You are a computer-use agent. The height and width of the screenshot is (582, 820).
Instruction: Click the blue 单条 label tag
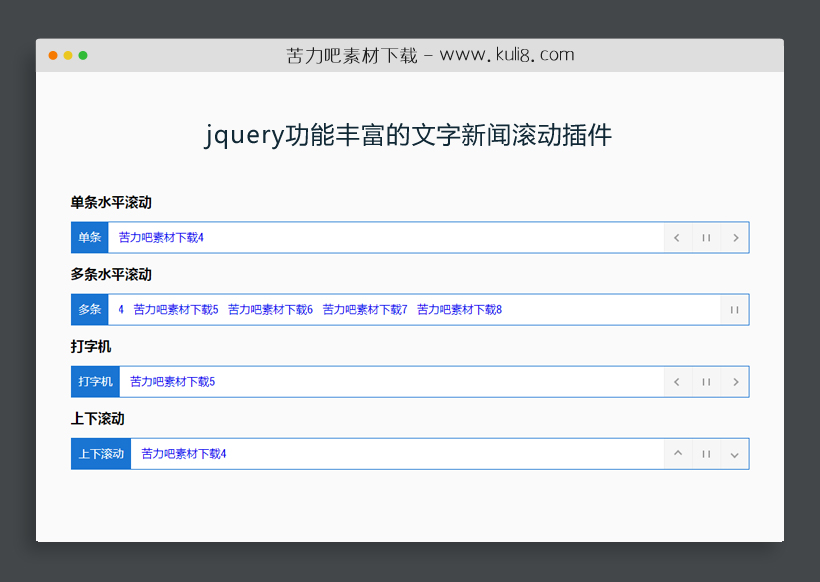tap(89, 237)
